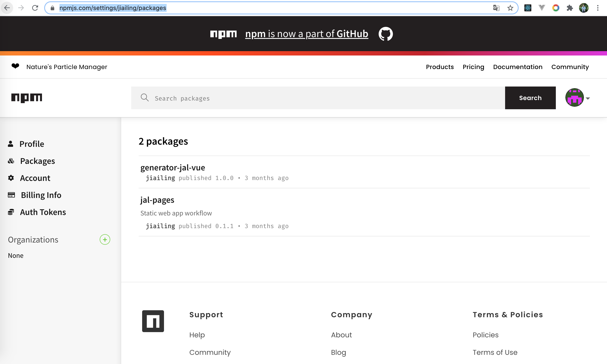Viewport: 607px width, 364px height.
Task: Open the jal-pages package link
Action: (157, 200)
